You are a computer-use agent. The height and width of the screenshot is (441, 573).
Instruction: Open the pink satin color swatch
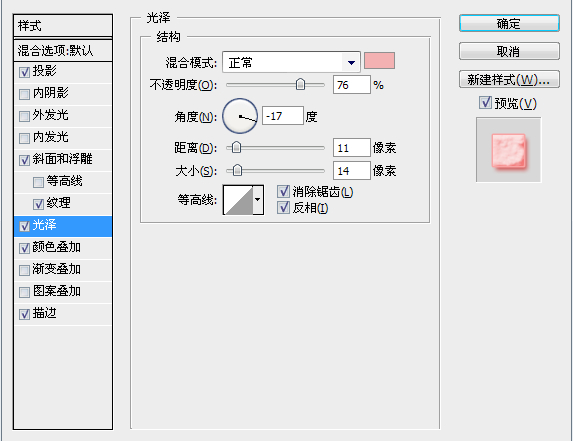[379, 61]
